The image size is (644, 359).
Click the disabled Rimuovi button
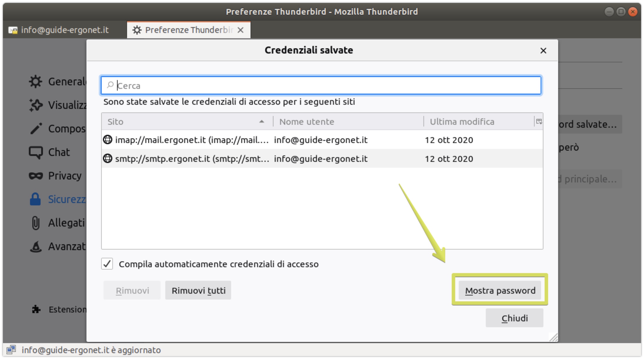pos(132,290)
